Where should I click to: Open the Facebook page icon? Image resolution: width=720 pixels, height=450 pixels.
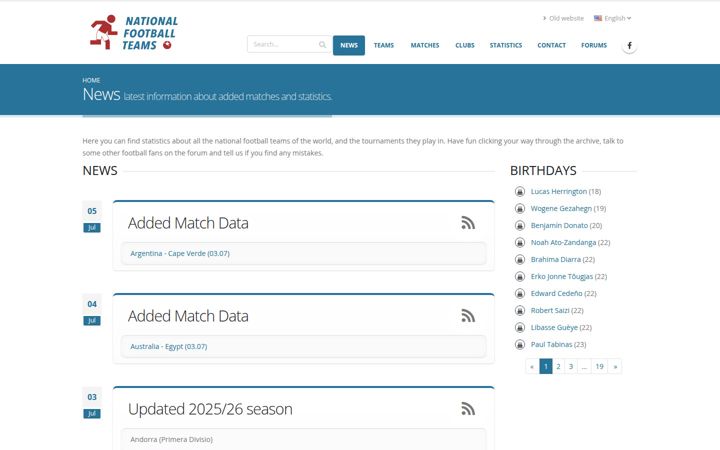(x=629, y=45)
